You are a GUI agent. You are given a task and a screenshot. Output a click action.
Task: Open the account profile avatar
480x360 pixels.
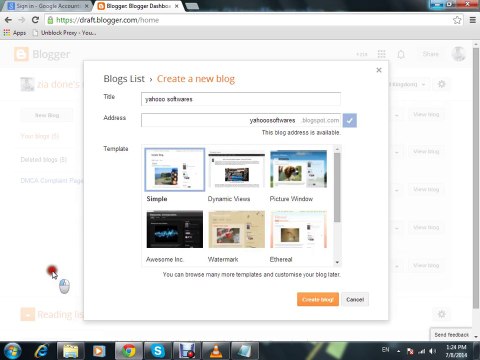458,54
